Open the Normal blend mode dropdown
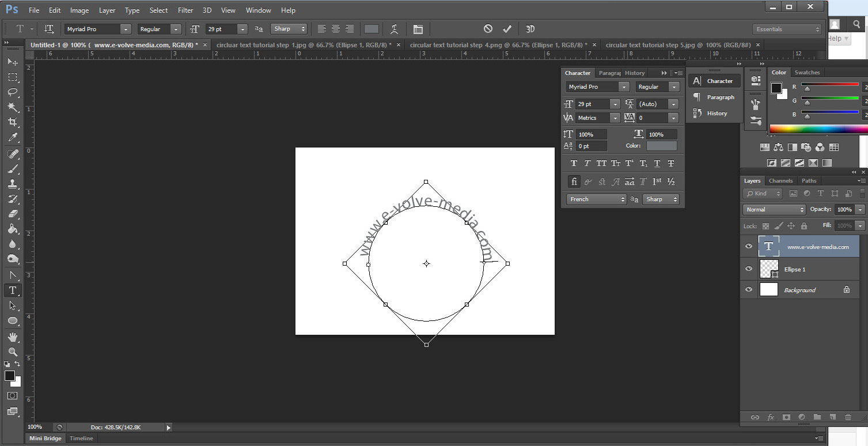The height and width of the screenshot is (446, 868). point(774,210)
